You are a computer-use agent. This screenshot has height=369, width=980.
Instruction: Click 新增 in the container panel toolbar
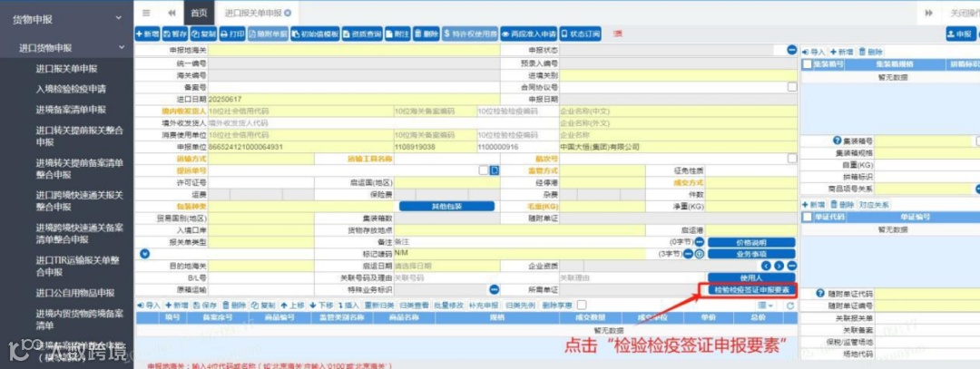841,52
